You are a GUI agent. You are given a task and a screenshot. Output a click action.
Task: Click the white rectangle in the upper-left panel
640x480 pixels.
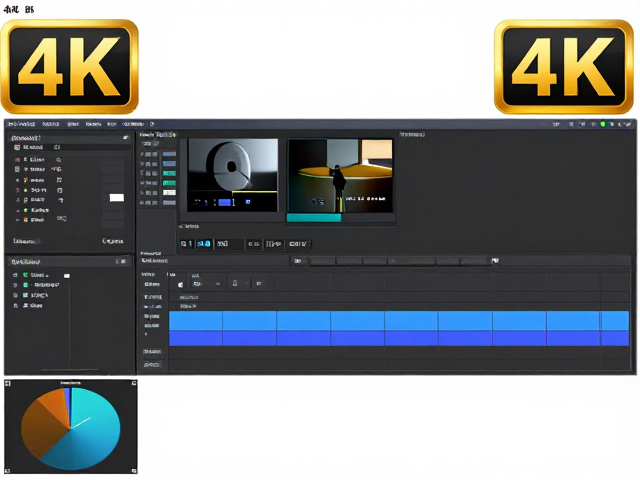[x=117, y=198]
